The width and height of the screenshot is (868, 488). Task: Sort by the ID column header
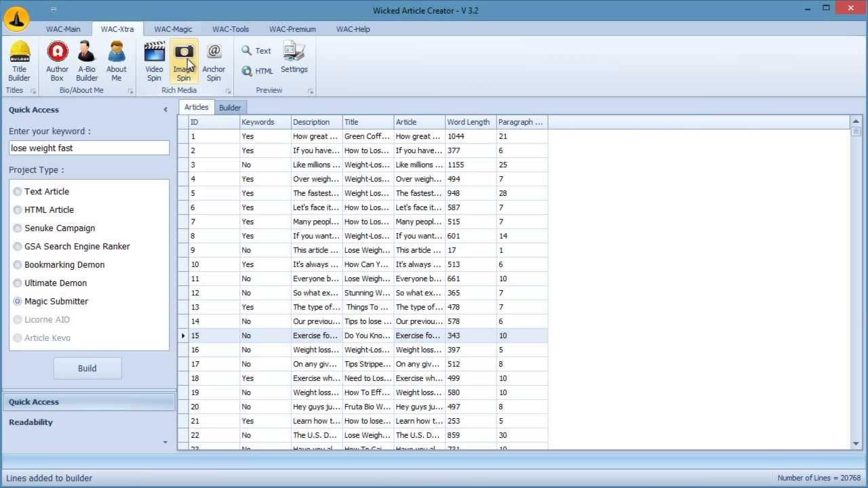tap(214, 122)
